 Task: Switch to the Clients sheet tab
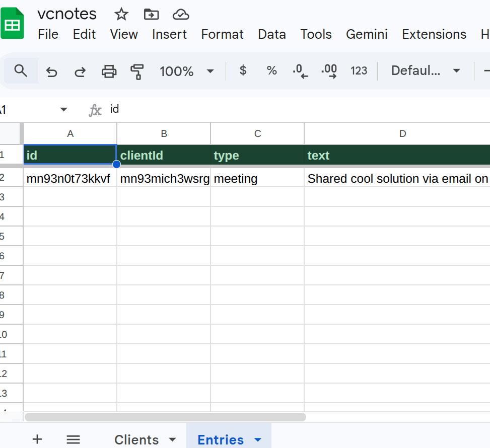[136, 439]
